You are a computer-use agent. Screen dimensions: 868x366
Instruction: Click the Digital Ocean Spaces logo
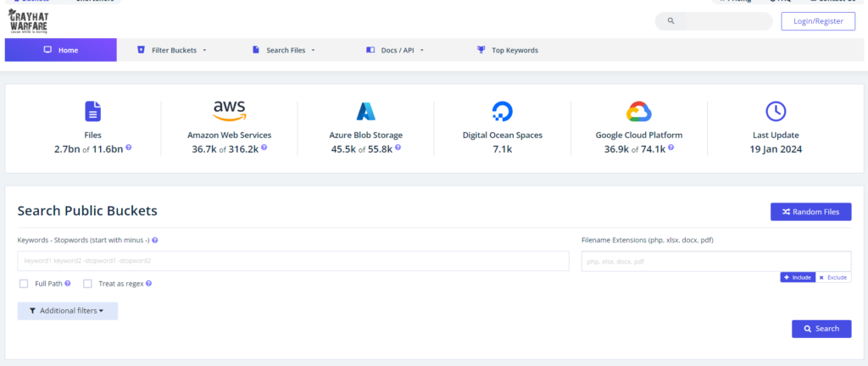click(x=502, y=111)
